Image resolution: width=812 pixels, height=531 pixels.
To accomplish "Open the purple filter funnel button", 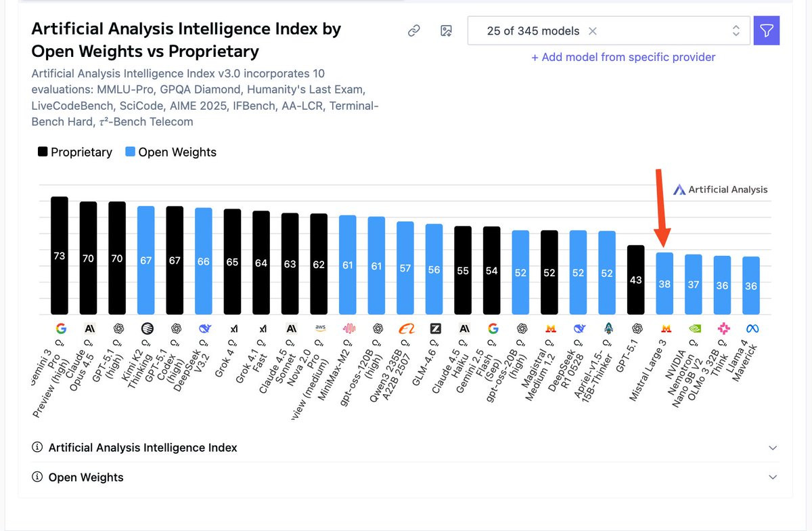I will [767, 30].
